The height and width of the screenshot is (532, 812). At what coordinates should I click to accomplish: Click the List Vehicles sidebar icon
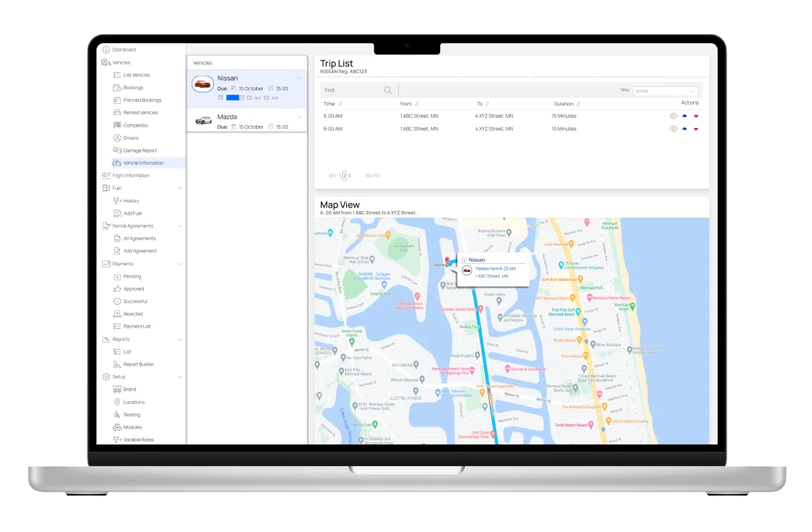117,75
